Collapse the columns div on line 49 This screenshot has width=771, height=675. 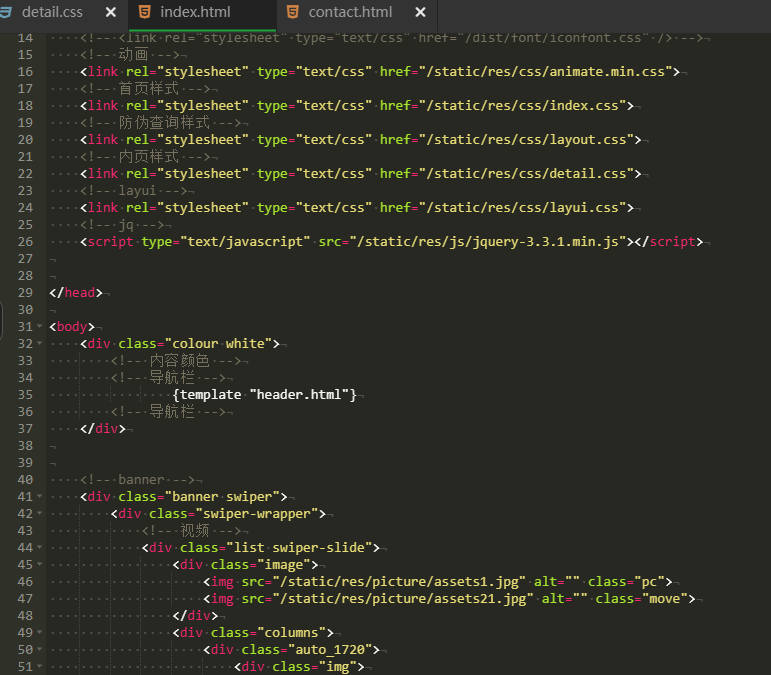tap(40, 632)
